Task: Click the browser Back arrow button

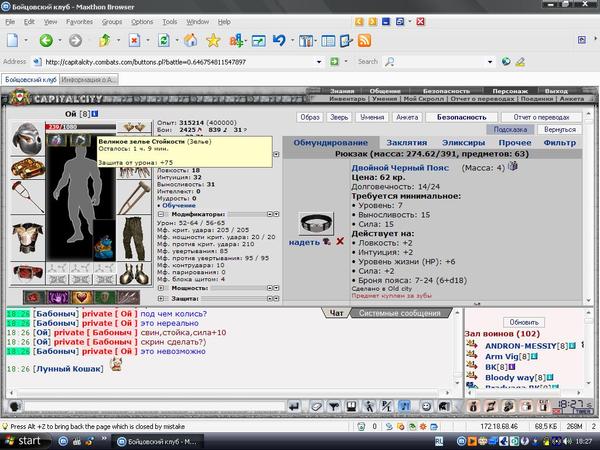Action: pyautogui.click(x=46, y=41)
